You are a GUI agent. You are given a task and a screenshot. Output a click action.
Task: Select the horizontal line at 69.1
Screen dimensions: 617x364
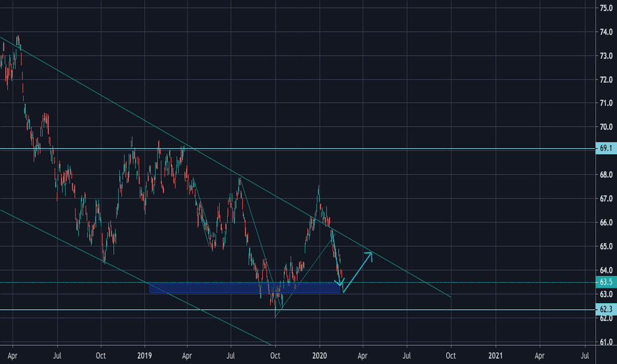click(x=298, y=149)
